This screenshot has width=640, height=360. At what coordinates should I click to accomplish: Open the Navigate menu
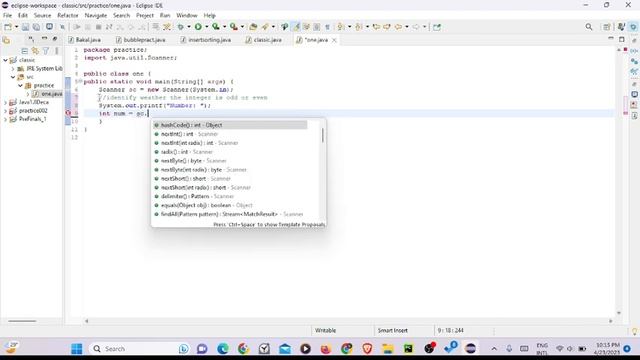[96, 16]
